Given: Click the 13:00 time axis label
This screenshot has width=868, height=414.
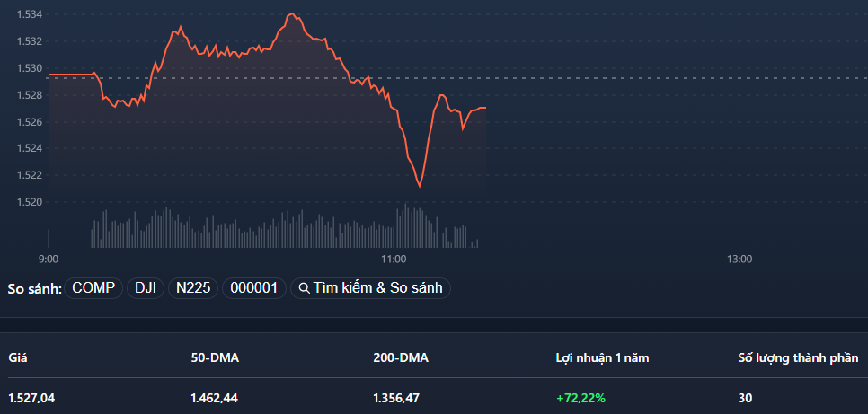Looking at the screenshot, I should point(739,259).
